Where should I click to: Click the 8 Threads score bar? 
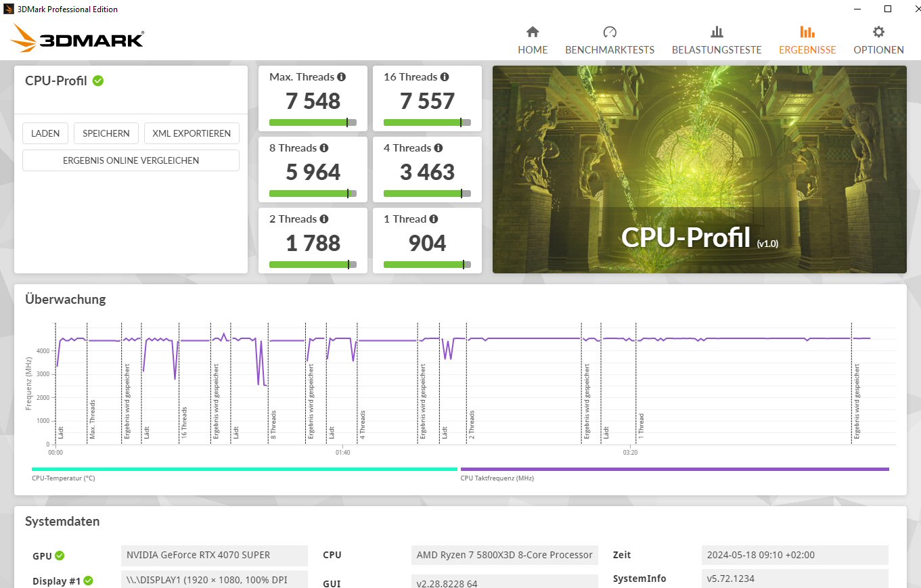click(x=313, y=194)
